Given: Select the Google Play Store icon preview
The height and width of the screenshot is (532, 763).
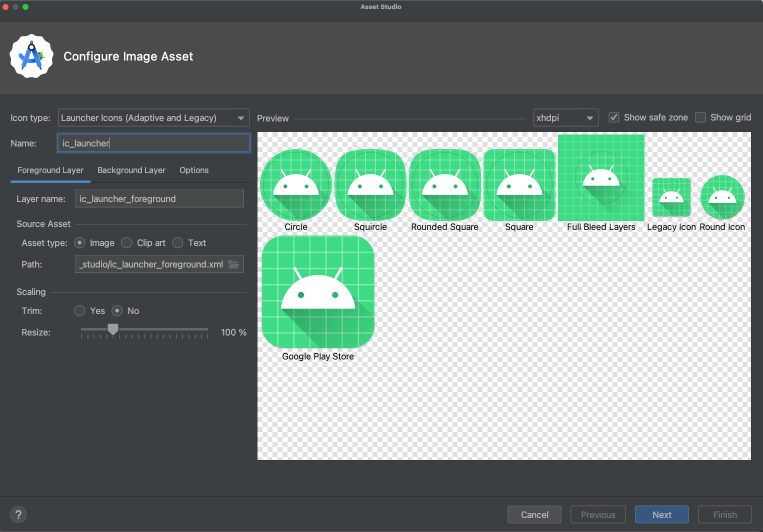Looking at the screenshot, I should (318, 292).
